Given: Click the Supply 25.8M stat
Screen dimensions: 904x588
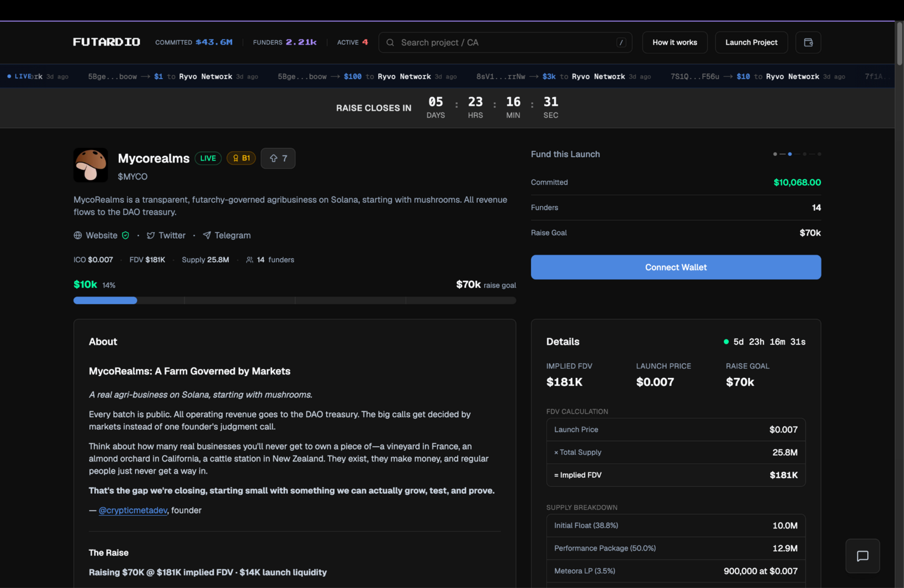Looking at the screenshot, I should (x=206, y=260).
